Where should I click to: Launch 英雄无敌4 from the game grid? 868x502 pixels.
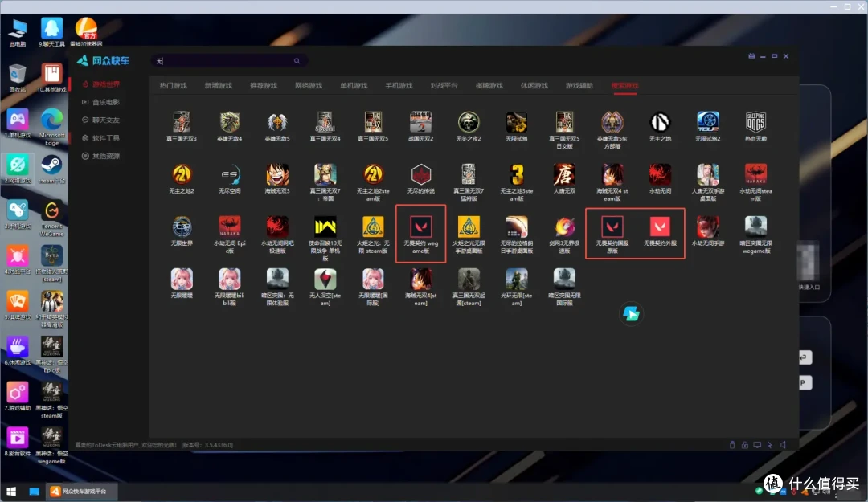coord(230,122)
